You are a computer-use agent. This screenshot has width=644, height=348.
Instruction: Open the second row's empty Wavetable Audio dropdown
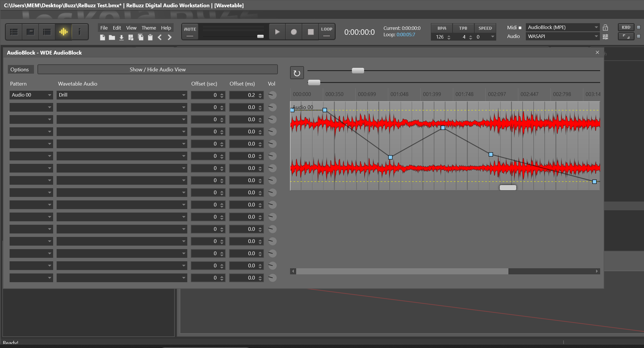click(122, 107)
